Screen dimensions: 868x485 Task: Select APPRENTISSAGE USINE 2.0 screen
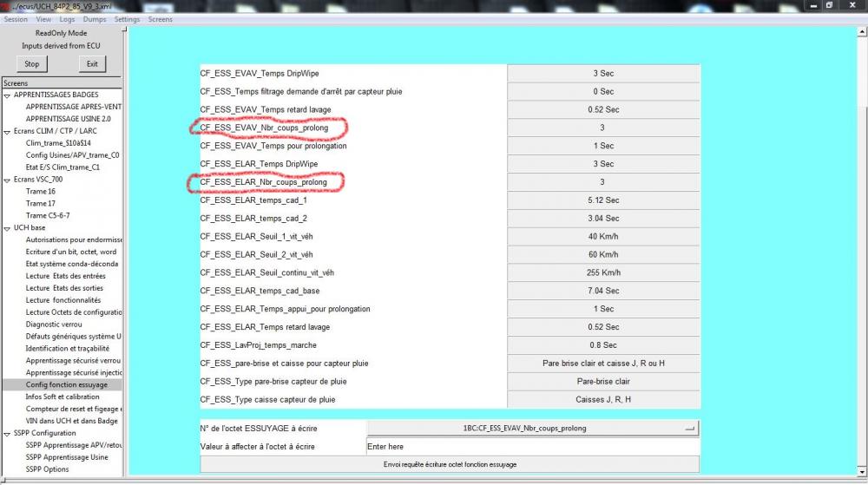[68, 119]
